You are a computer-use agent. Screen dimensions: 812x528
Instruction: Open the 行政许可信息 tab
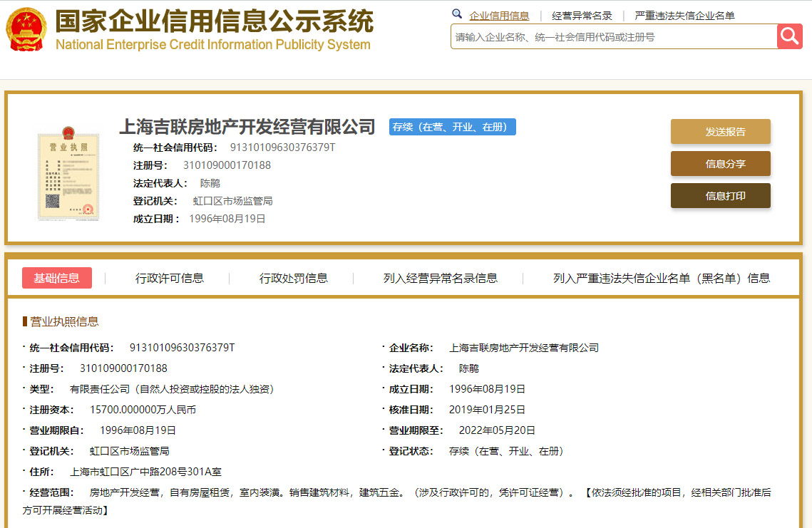tap(170, 279)
